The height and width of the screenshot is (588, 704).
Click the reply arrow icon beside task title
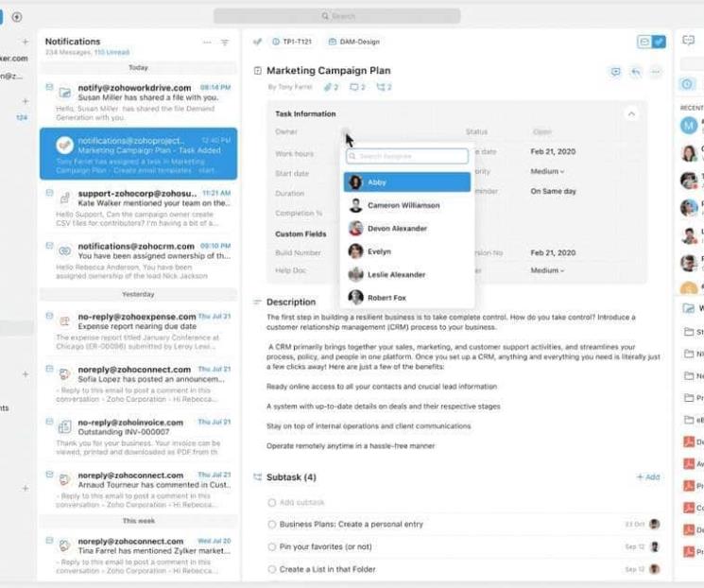pos(636,72)
